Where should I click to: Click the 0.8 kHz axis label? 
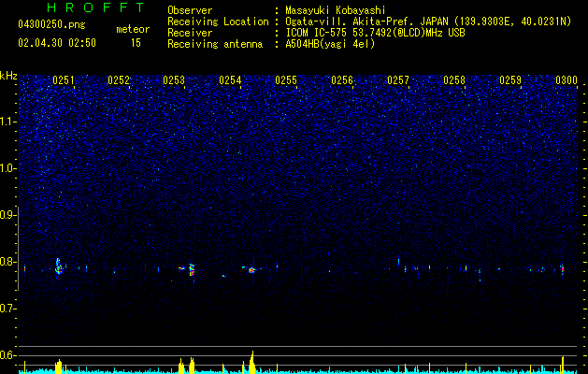click(x=7, y=262)
